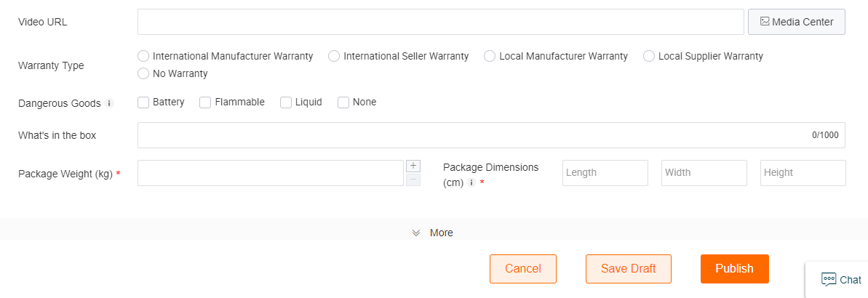
Task: Decrease package weight with minus stepper
Action: 413,180
